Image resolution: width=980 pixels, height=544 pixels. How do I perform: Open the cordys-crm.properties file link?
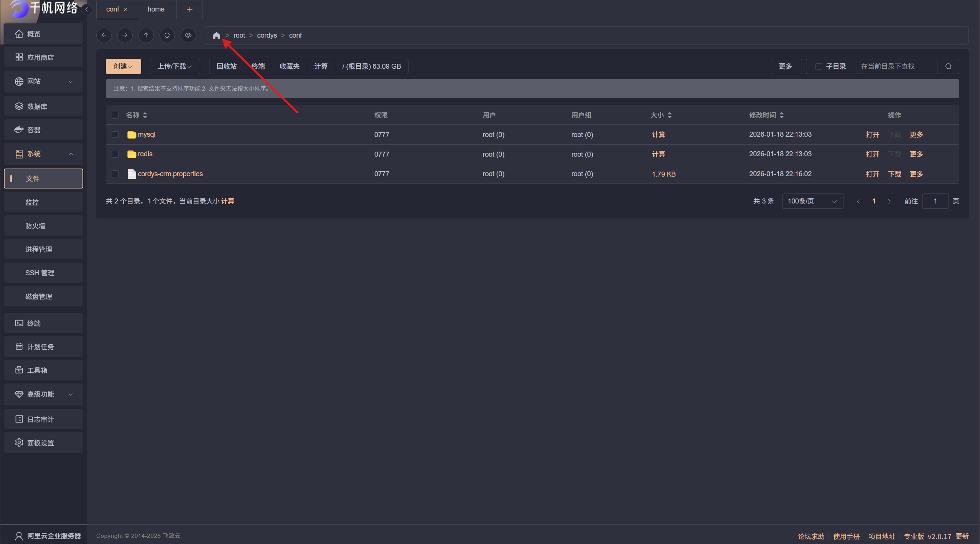(x=170, y=174)
